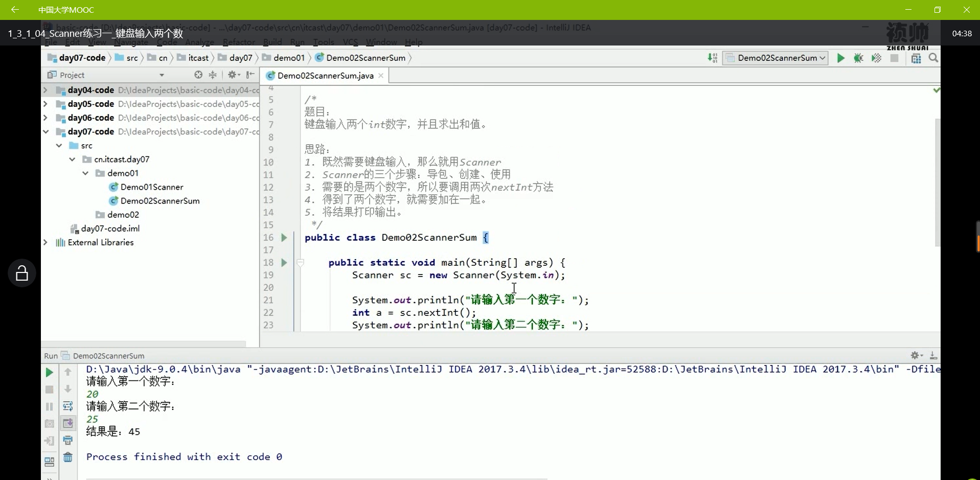Expand External Libraries node
The image size is (980, 480).
(x=45, y=242)
